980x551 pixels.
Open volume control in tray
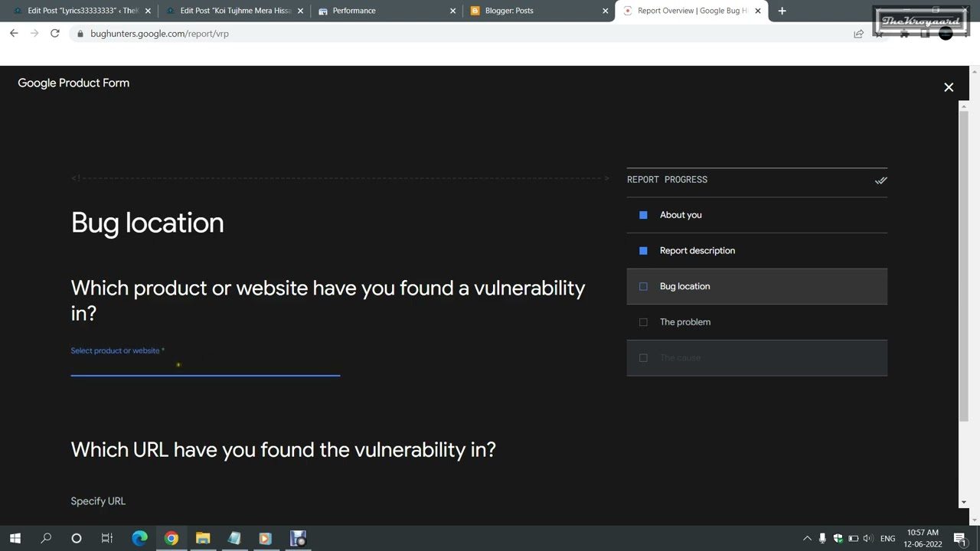point(869,539)
